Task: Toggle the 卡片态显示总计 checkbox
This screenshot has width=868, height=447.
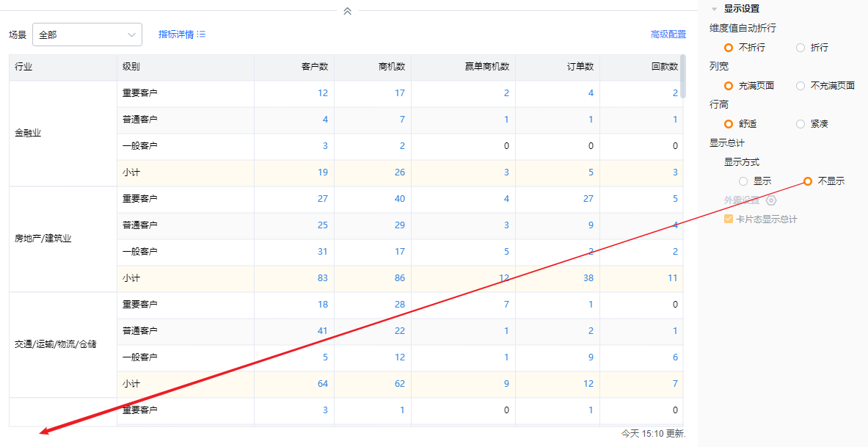Action: coord(729,219)
